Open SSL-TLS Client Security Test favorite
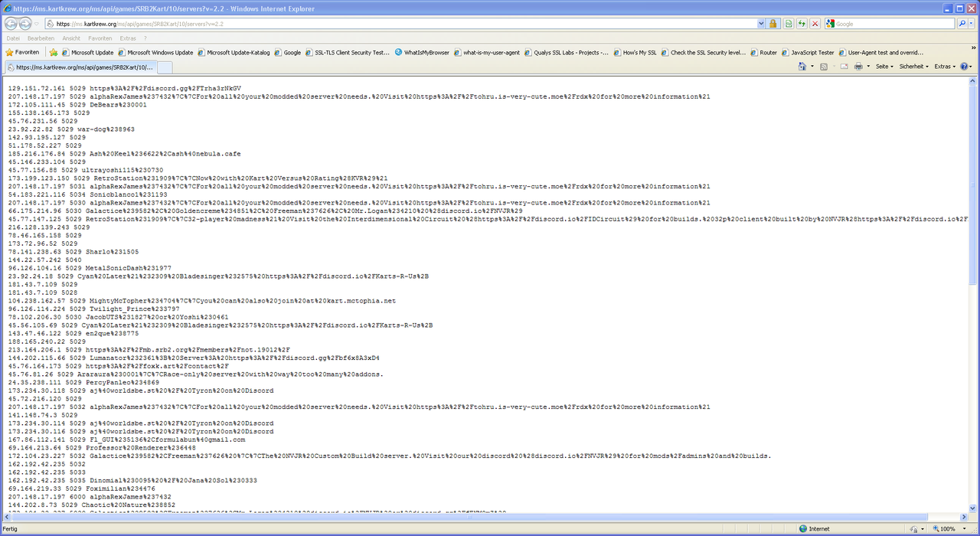Screen dimensions: 980x536 pyautogui.click(x=348, y=53)
